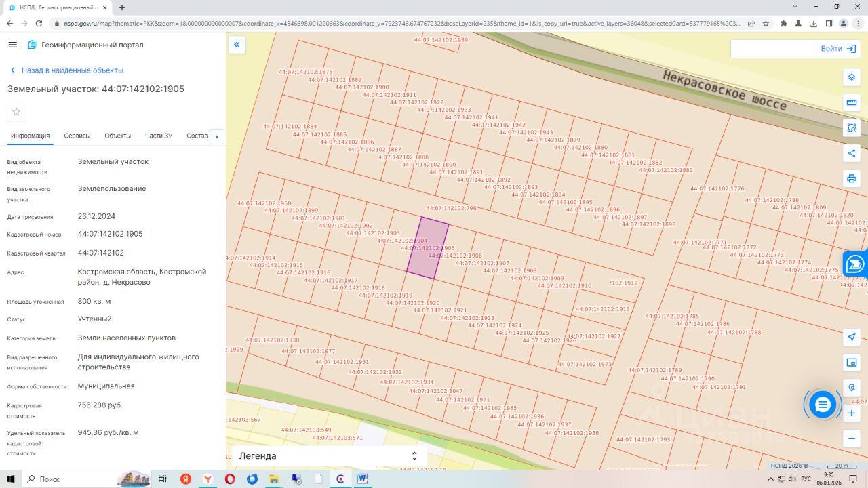The height and width of the screenshot is (488, 868).
Task: Open the Windows Start menu
Action: (x=11, y=479)
